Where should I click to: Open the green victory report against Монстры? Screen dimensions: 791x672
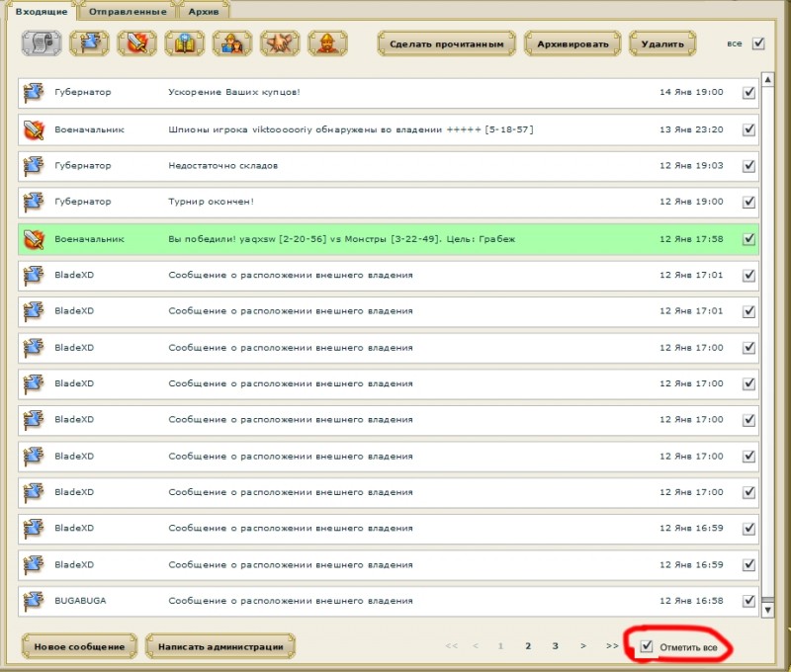[388, 239]
